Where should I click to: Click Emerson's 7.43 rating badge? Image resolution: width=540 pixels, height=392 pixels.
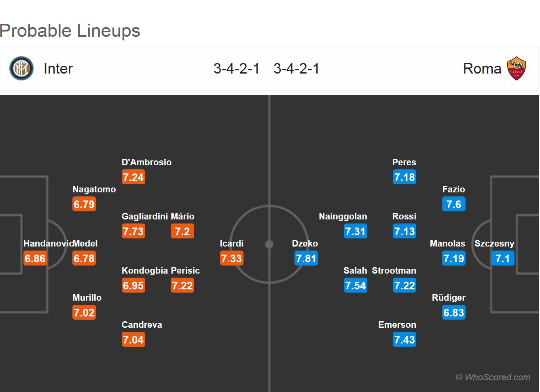click(x=404, y=339)
